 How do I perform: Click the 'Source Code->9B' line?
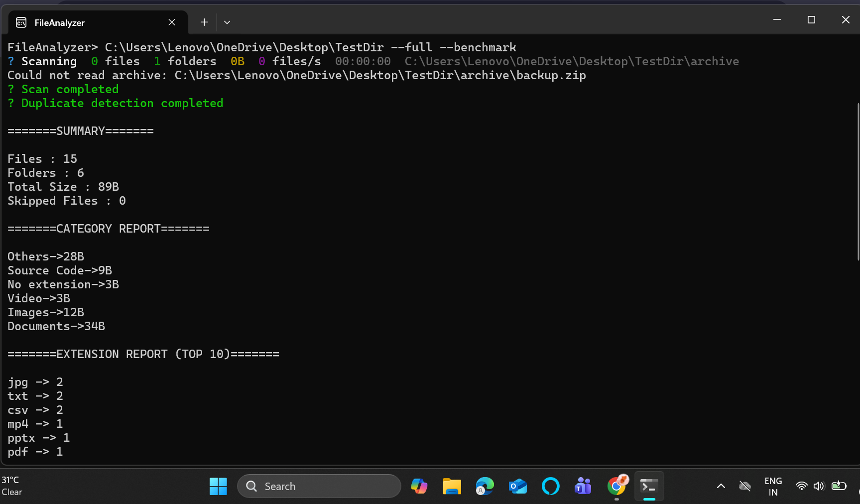click(60, 270)
